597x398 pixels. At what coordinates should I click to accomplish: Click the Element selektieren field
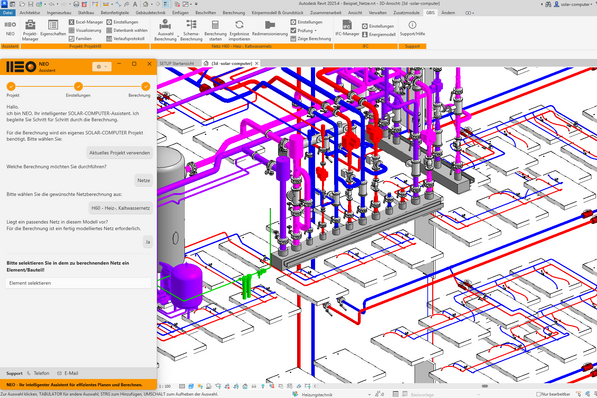coord(78,283)
